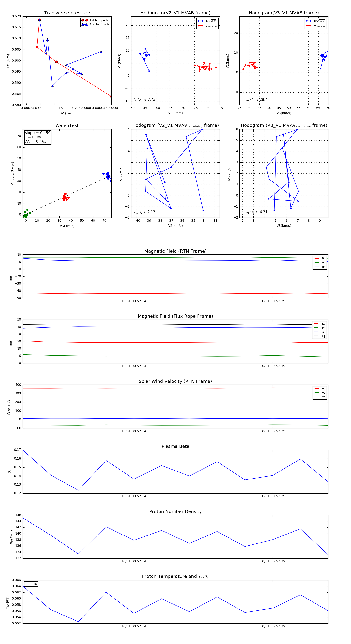351x644 pixels.
Task: Click the 'Hodogram(V3_V1 MVAB frame)' title
Action: [284, 13]
